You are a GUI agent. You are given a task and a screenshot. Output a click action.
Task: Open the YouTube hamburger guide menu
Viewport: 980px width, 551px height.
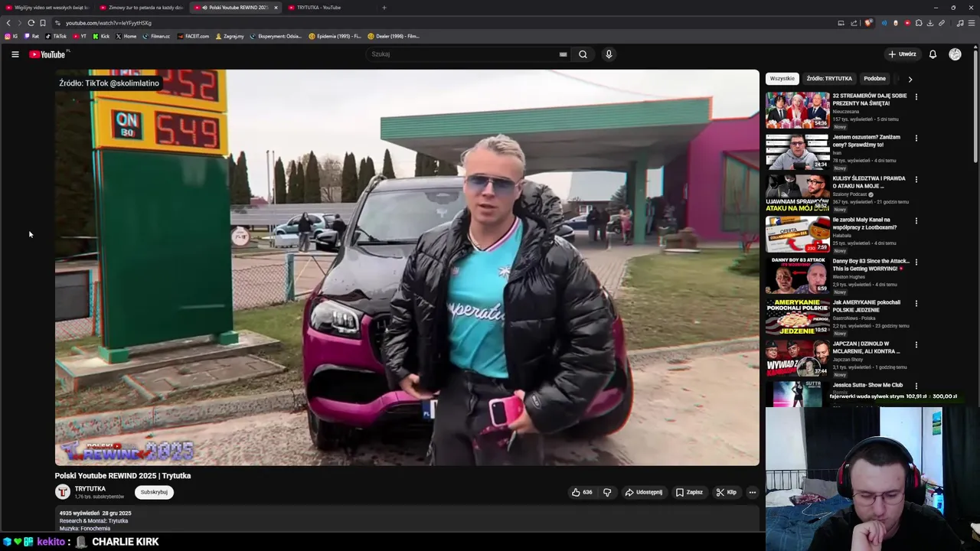15,54
